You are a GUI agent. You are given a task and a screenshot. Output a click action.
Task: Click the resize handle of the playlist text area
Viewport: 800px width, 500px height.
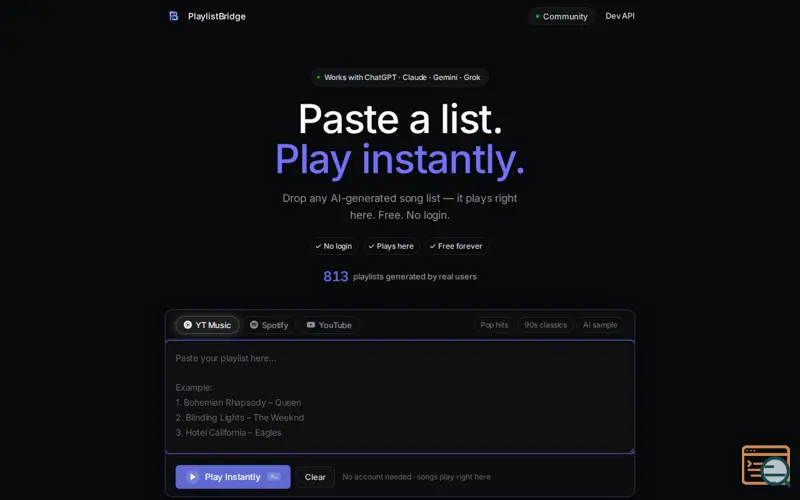point(631,449)
